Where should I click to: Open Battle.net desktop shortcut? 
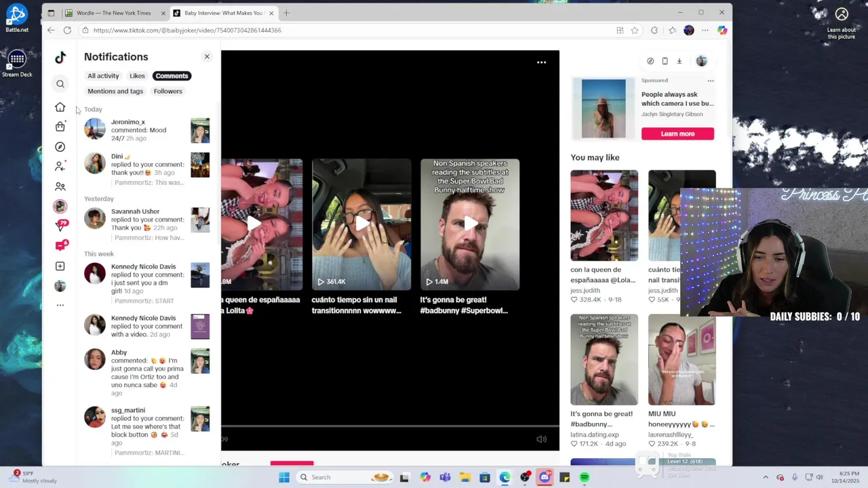coord(17,18)
